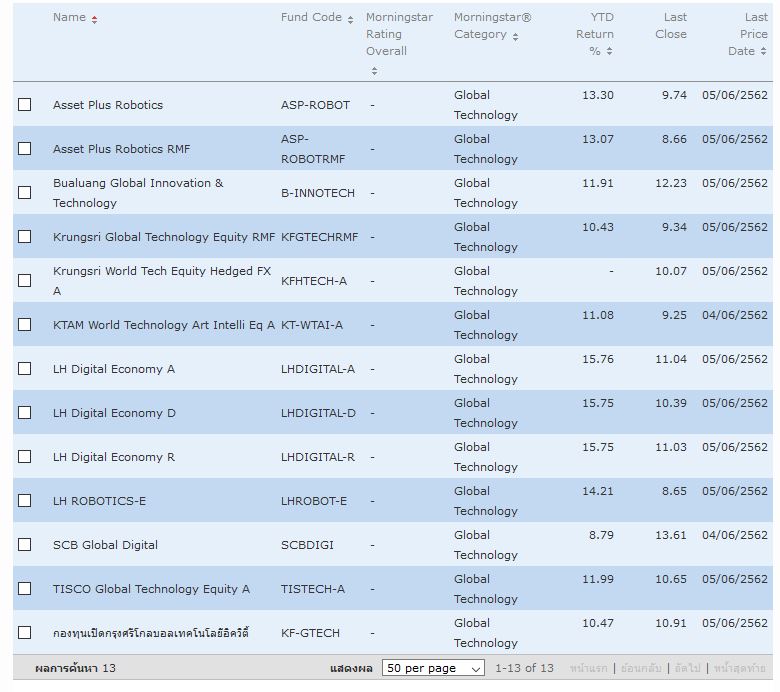Open the LH ROBOTICS-E fund link
Image resolution: width=780 pixels, height=692 pixels.
click(99, 501)
